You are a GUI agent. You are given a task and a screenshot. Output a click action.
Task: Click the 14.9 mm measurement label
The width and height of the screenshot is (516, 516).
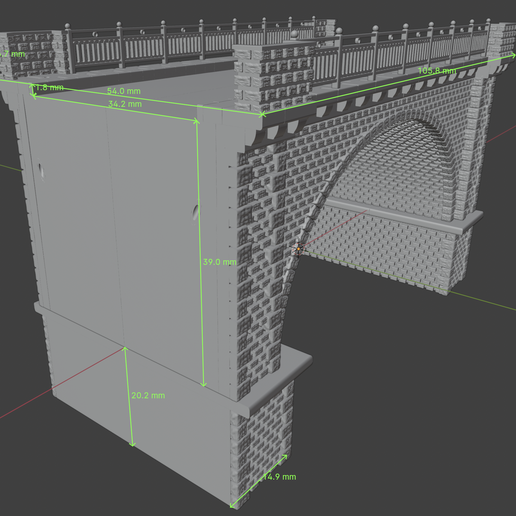tap(280, 477)
